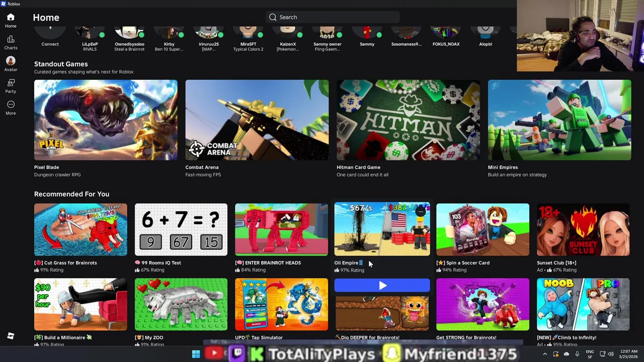Open the Hitman Card Game thumbnail
This screenshot has height=362, width=644.
[408, 120]
